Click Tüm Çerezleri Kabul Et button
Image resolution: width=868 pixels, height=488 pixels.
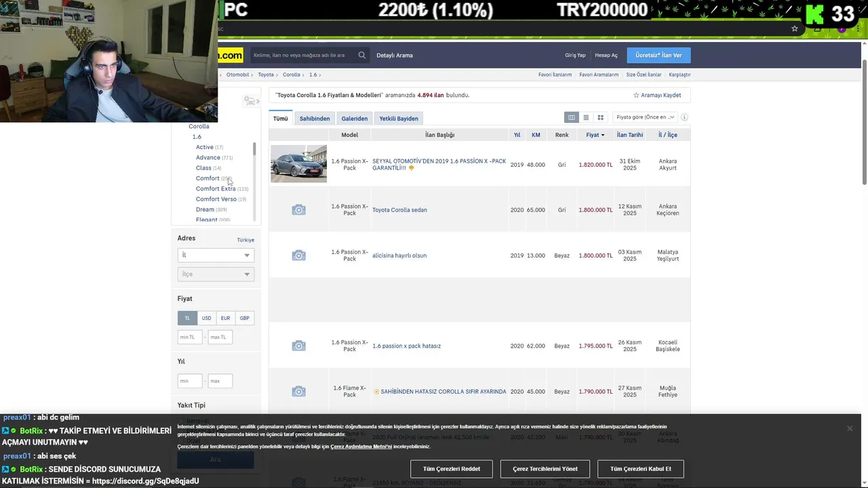[641, 469]
